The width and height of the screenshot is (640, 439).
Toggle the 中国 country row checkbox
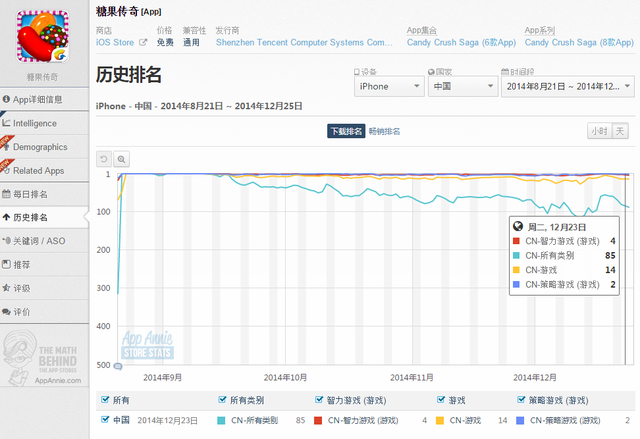tap(105, 419)
